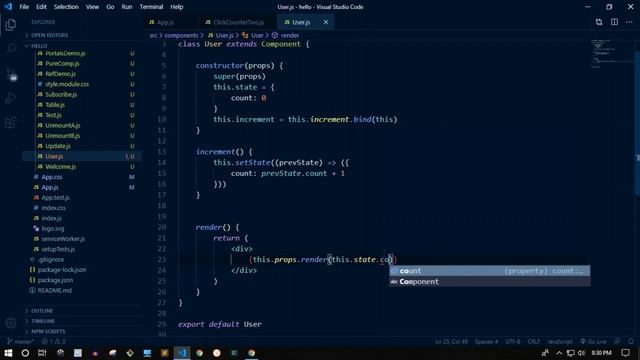Open logo.svg in explorer
This screenshot has height=360, width=640.
(x=53, y=229)
